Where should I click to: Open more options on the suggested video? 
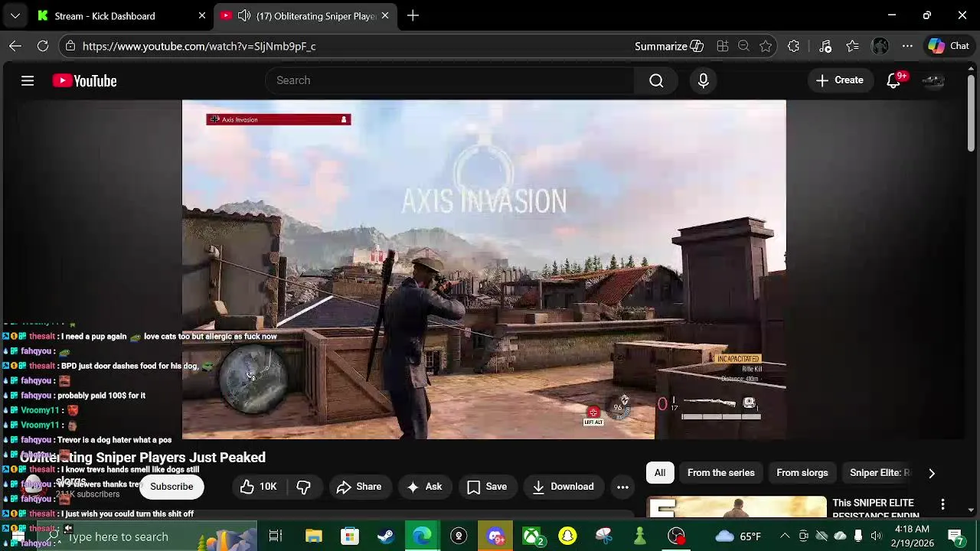943,504
